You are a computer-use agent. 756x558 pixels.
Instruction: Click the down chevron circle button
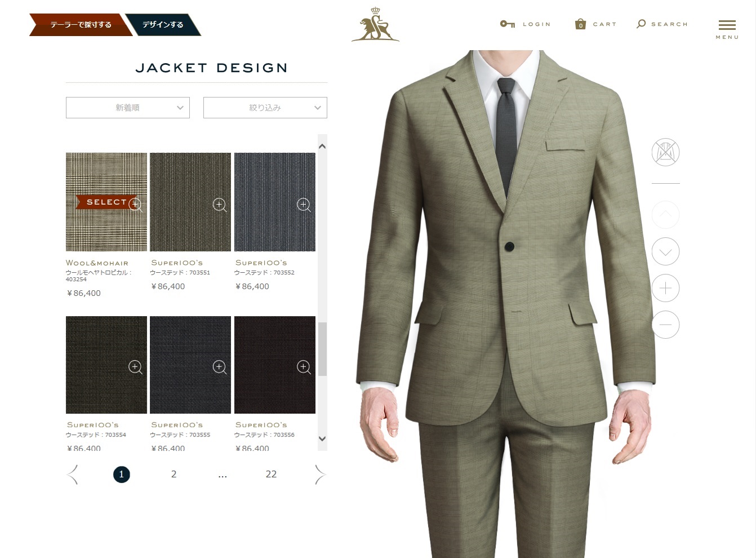coord(665,251)
